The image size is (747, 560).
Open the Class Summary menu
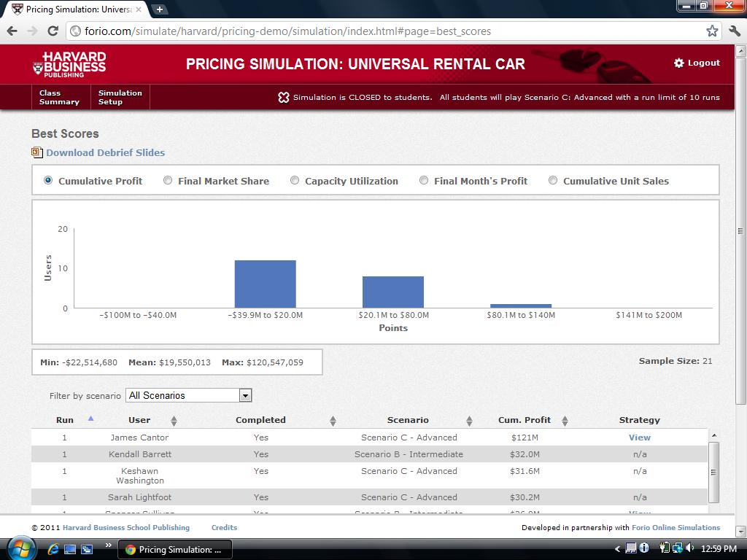[x=60, y=97]
